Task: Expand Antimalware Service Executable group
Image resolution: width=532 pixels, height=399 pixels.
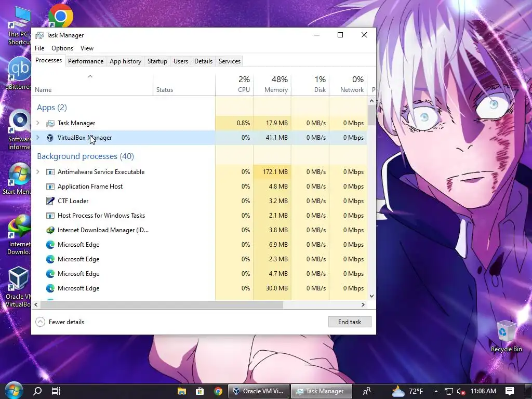Action: (x=38, y=171)
